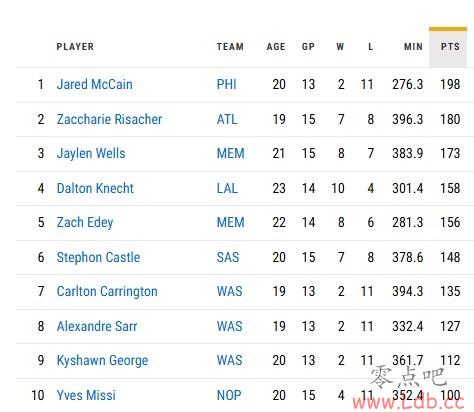474x412 pixels.
Task: Select Kyshawn George name link
Action: [102, 361]
